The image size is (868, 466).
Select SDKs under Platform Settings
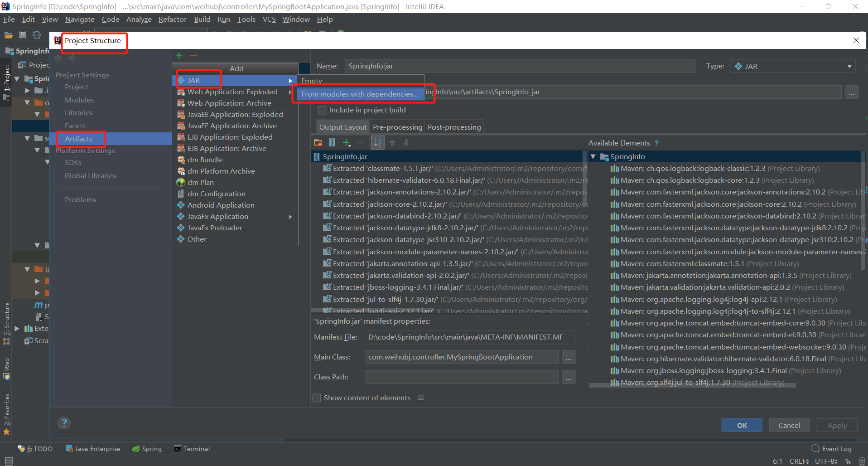[73, 162]
